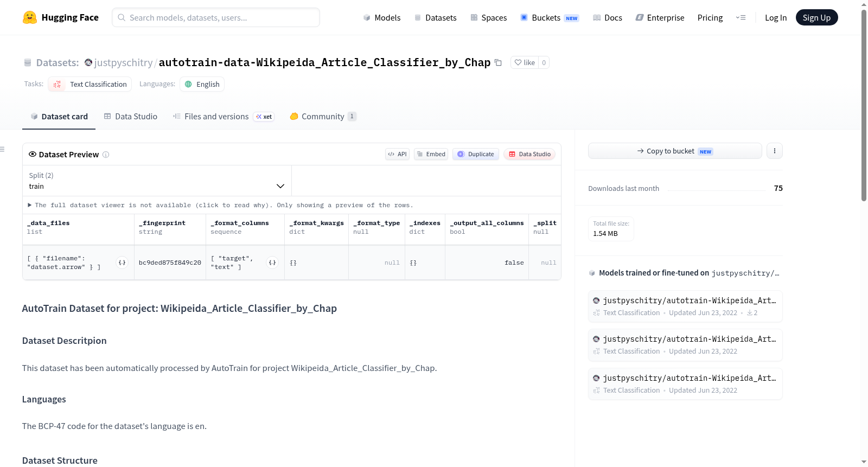The image size is (868, 467).
Task: Go to Models in the top navigation
Action: (382, 18)
